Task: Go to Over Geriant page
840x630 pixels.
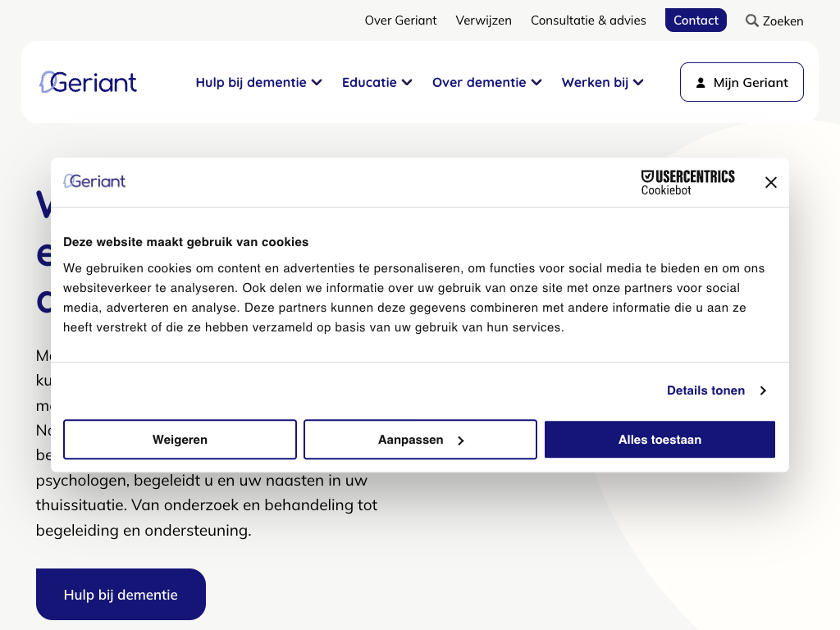Action: click(x=400, y=21)
